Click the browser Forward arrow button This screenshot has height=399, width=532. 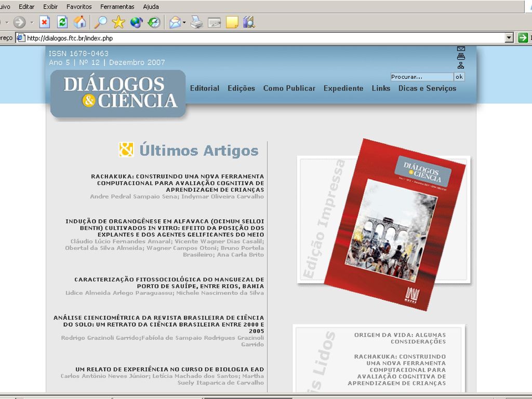click(x=19, y=22)
